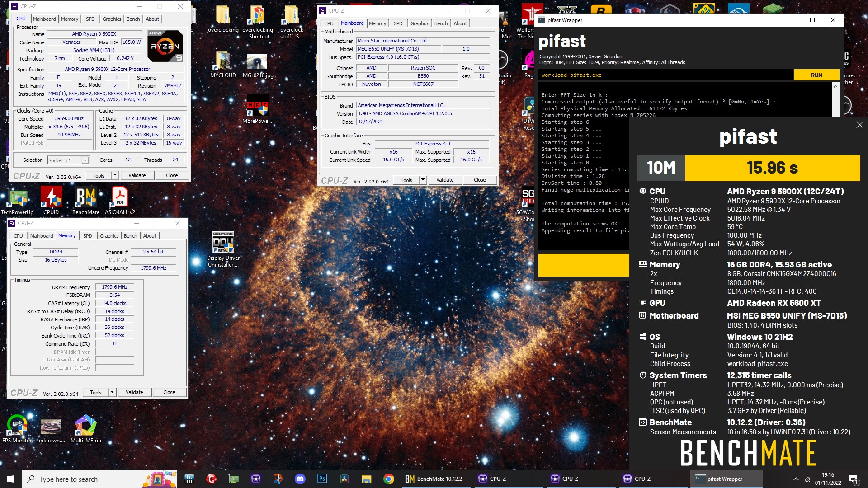
Task: Click the 15.96 s result value
Action: [773, 168]
